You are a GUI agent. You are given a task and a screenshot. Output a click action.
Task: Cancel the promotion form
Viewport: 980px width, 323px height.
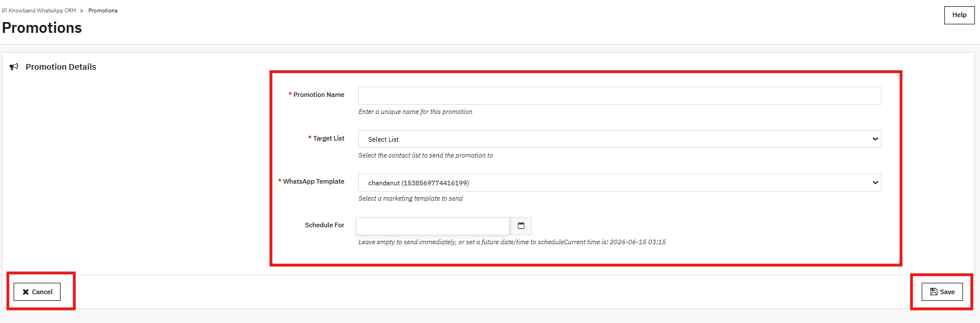click(x=37, y=292)
